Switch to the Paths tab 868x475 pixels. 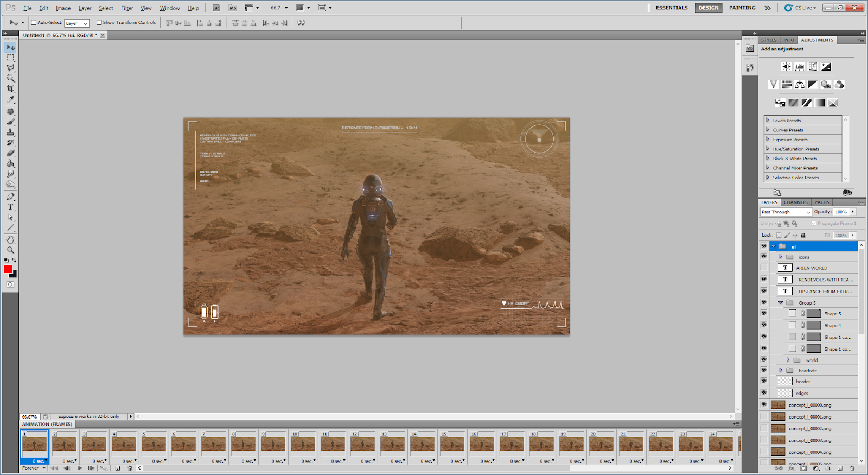[x=822, y=202]
